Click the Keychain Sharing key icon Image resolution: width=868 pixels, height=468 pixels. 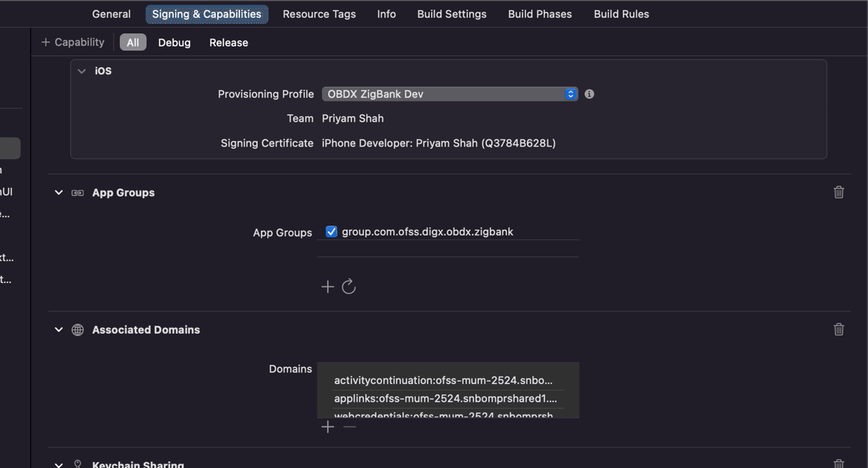click(x=77, y=464)
